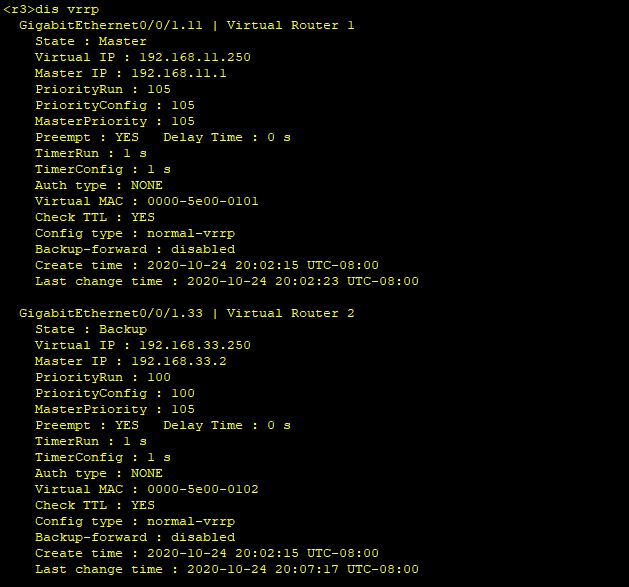The width and height of the screenshot is (629, 587).
Task: Click MasterPriority 105 under Virtual Router 2
Action: click(115, 409)
